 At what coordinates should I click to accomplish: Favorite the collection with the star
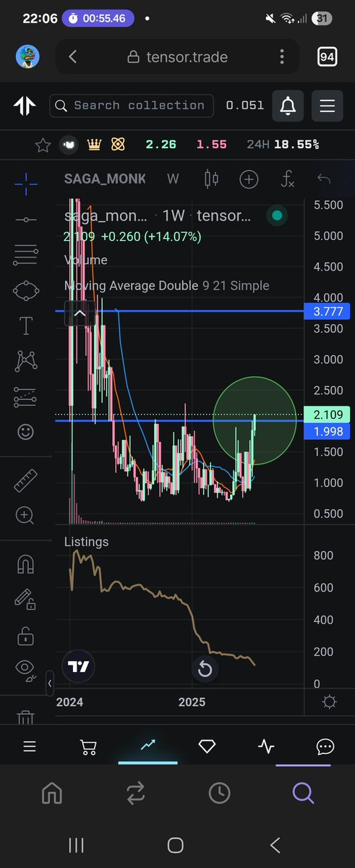pyautogui.click(x=43, y=145)
